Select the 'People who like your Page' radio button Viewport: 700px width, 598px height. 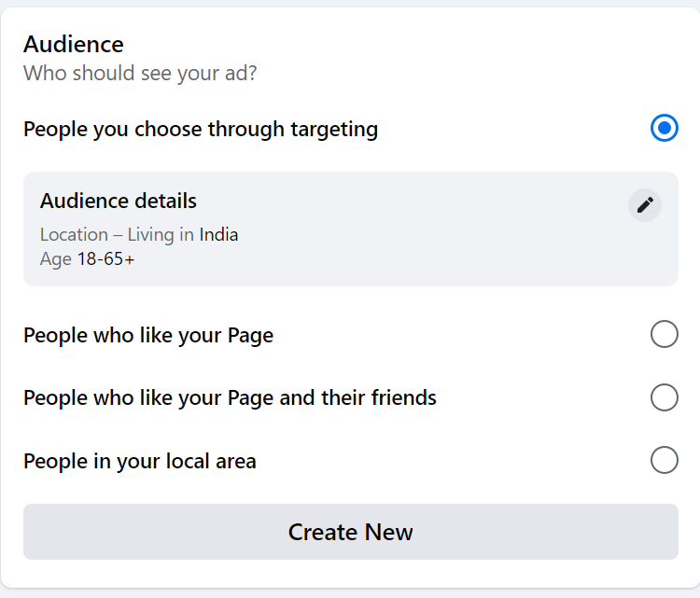[665, 334]
